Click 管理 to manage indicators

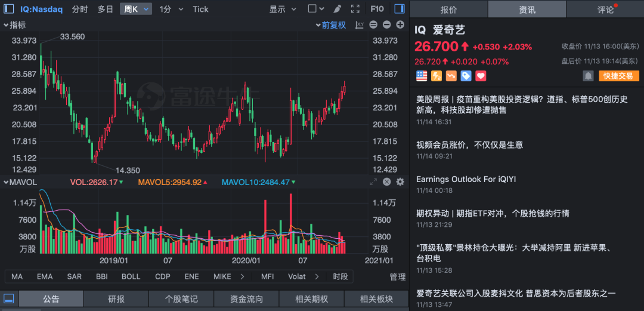(398, 277)
